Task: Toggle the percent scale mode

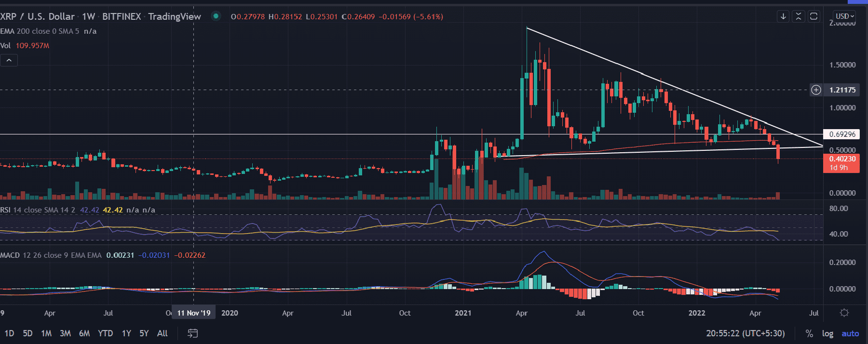Action: [x=809, y=333]
